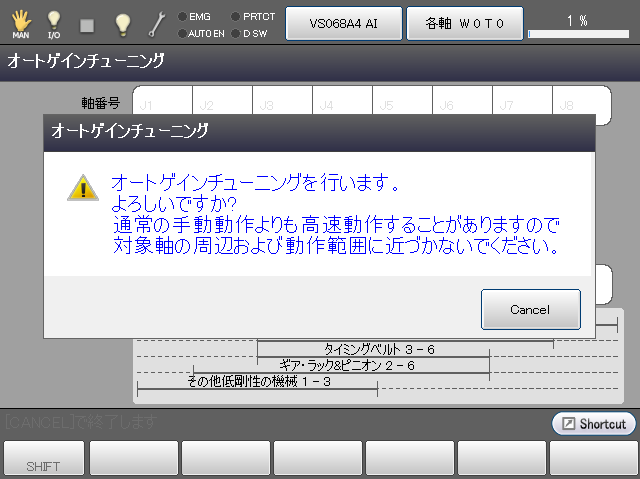Click the PRTCT status indicator
The image size is (640, 479).
tap(252, 16)
